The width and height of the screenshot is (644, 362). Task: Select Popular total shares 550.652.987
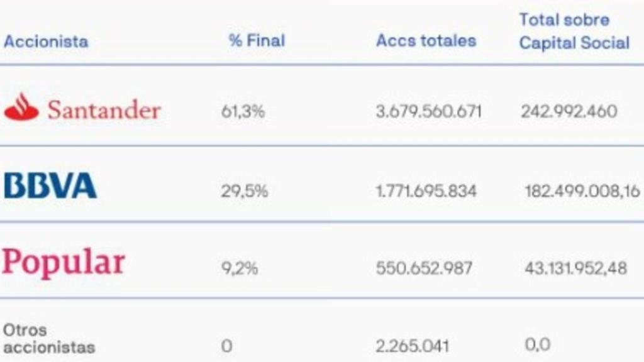point(424,268)
